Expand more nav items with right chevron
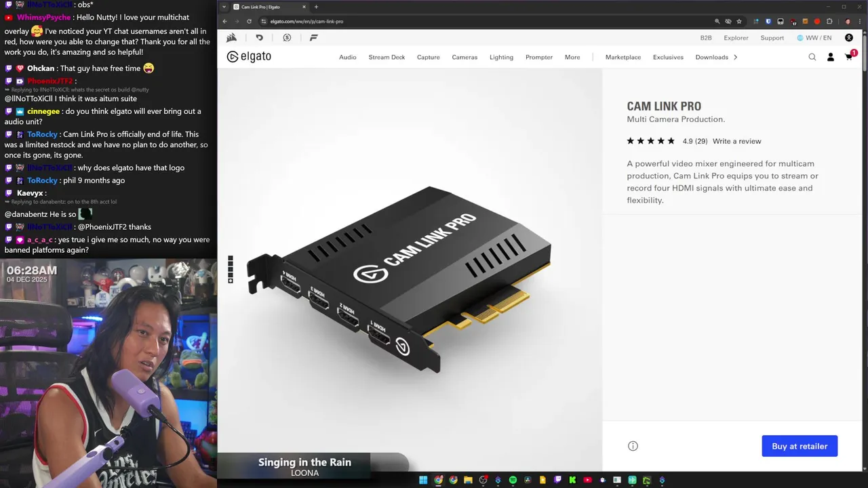This screenshot has width=868, height=488. tap(736, 57)
